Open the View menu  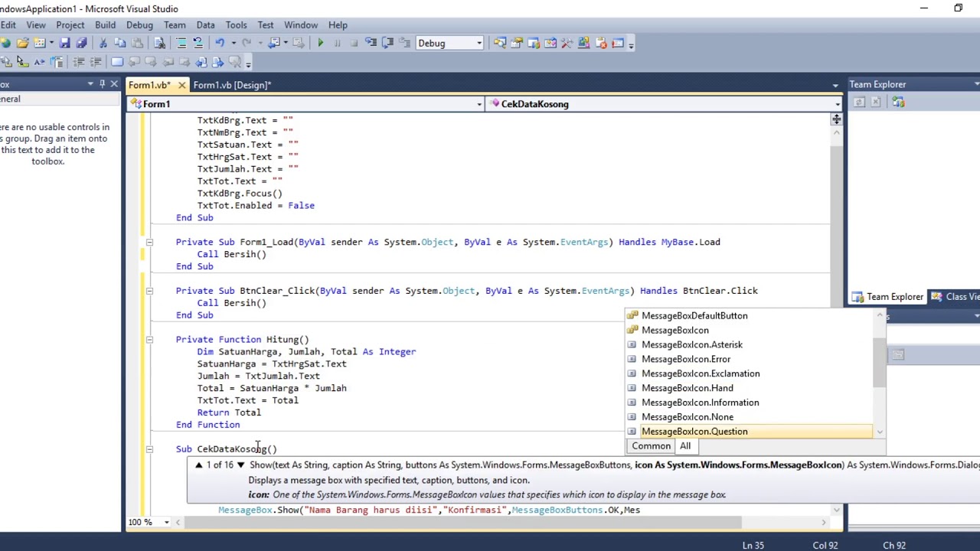(x=36, y=25)
